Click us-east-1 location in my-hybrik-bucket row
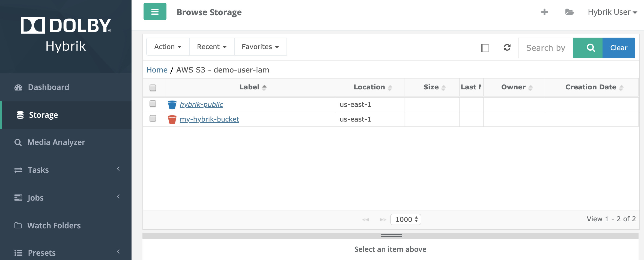 (x=355, y=119)
